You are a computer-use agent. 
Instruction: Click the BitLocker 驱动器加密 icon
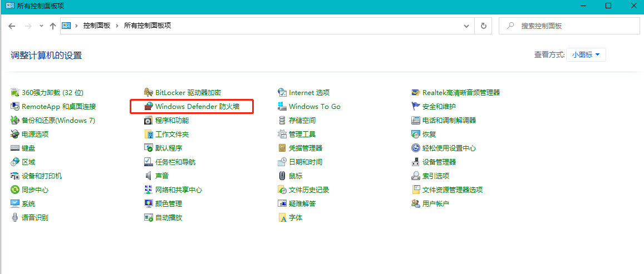tap(149, 92)
